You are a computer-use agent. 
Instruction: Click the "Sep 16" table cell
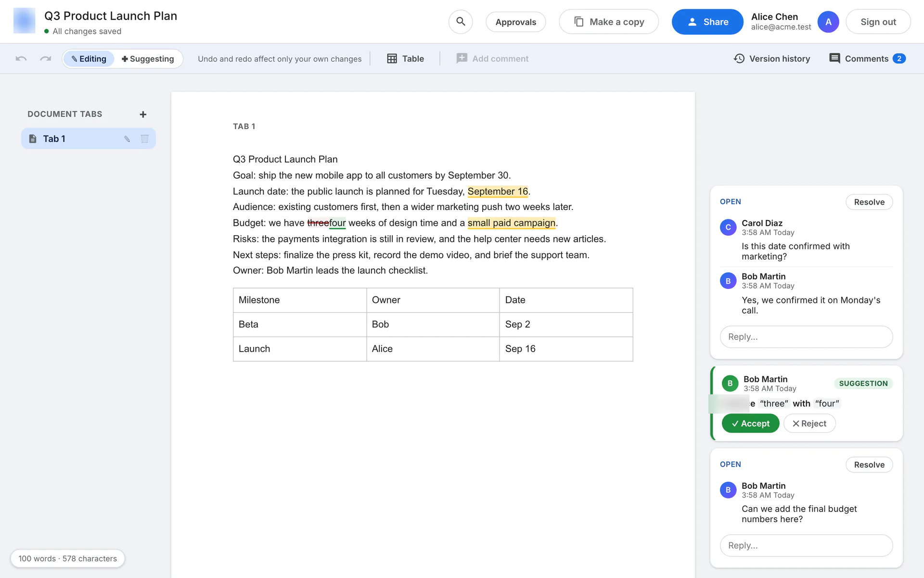click(x=566, y=349)
